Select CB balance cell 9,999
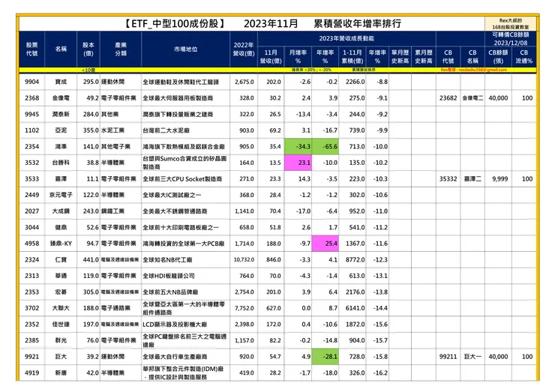The width and height of the screenshot is (555, 392). point(499,179)
